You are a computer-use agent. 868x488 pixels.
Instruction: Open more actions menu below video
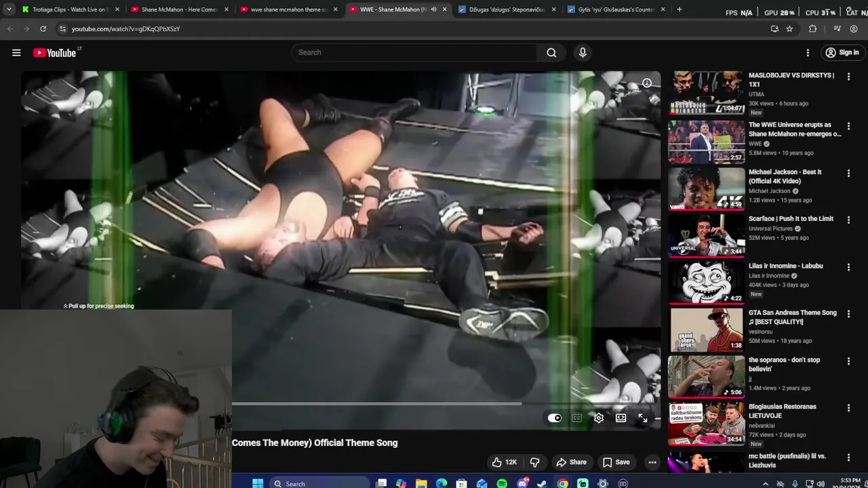coord(652,462)
